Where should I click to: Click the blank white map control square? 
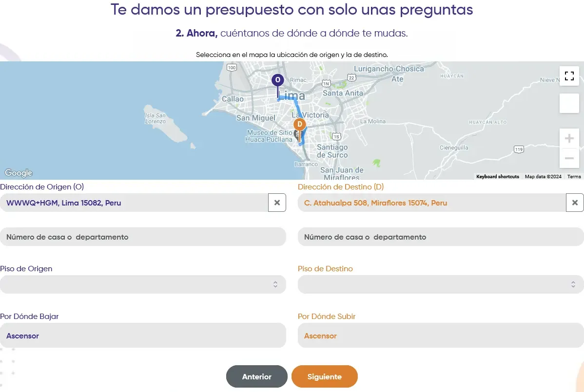click(x=569, y=103)
